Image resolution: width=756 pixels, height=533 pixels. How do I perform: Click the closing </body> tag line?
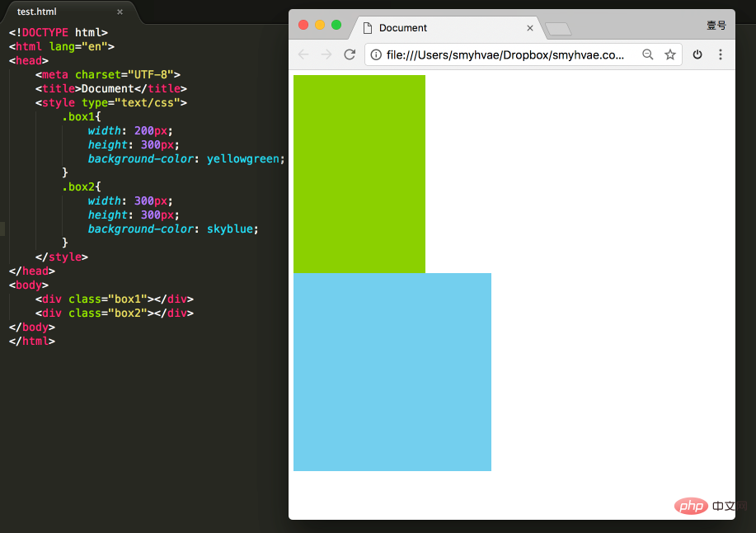tap(32, 327)
